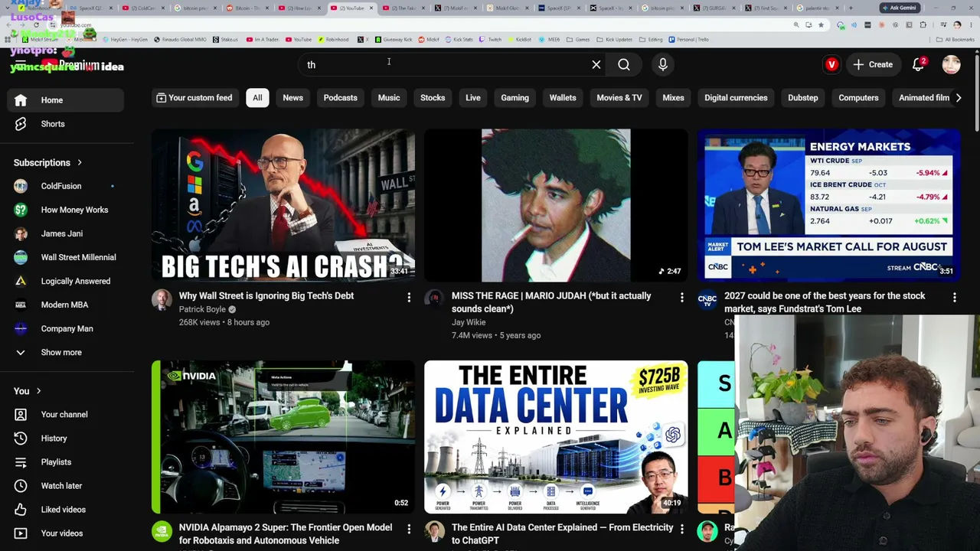The width and height of the screenshot is (980, 551).
Task: Open options menu for AI Data Center video
Action: click(681, 529)
